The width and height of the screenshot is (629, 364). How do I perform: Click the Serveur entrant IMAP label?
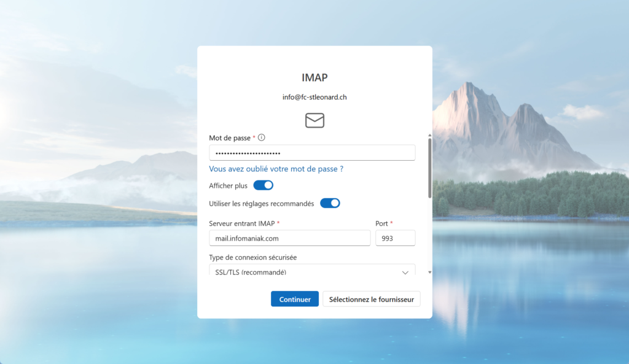click(x=242, y=223)
